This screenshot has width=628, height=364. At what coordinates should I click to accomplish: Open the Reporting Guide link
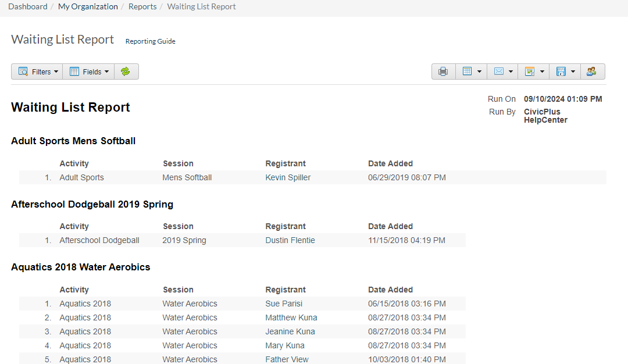tap(150, 41)
